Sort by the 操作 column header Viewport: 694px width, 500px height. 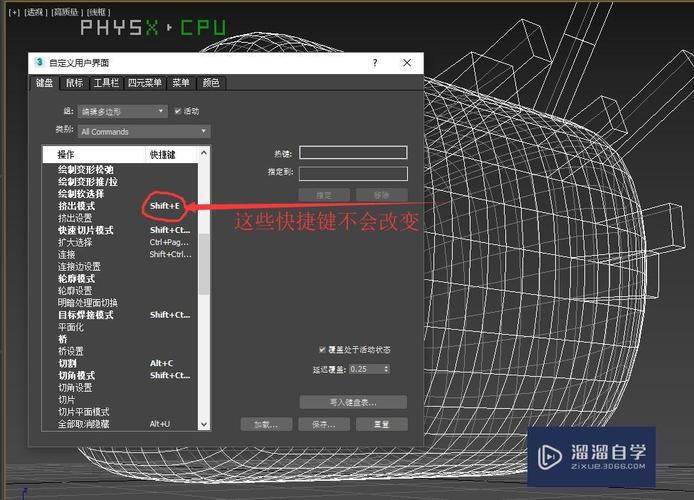pyautogui.click(x=94, y=155)
